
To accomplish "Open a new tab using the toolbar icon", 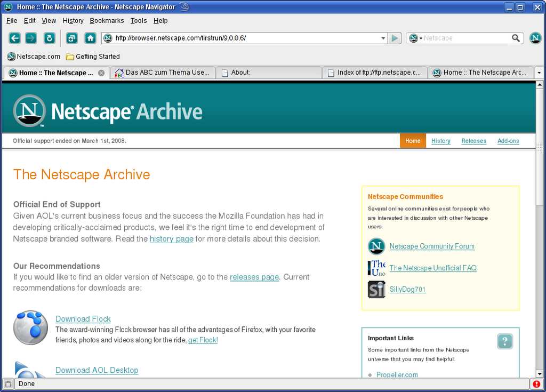I will click(72, 38).
